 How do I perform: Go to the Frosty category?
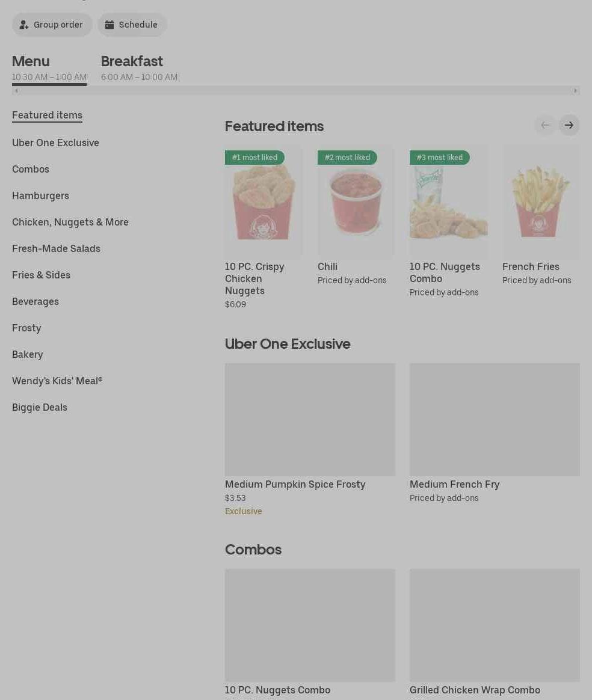pos(26,328)
